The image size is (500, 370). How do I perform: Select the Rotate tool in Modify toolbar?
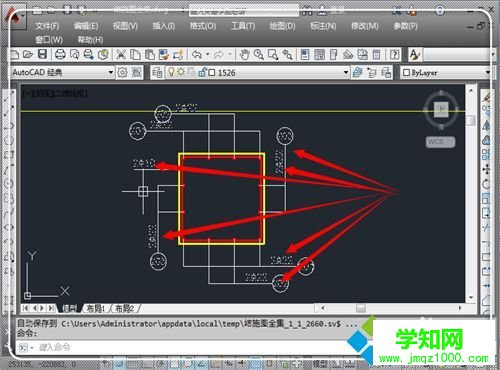(x=486, y=184)
